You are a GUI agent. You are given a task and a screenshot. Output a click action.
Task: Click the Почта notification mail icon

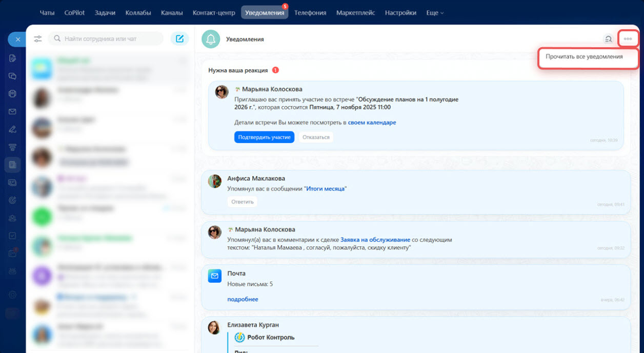pyautogui.click(x=214, y=276)
